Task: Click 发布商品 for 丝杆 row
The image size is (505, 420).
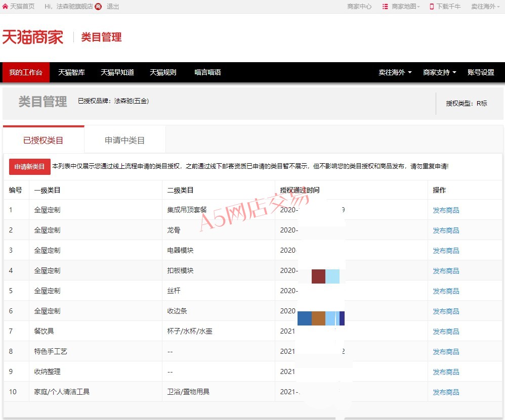Action: (x=446, y=291)
